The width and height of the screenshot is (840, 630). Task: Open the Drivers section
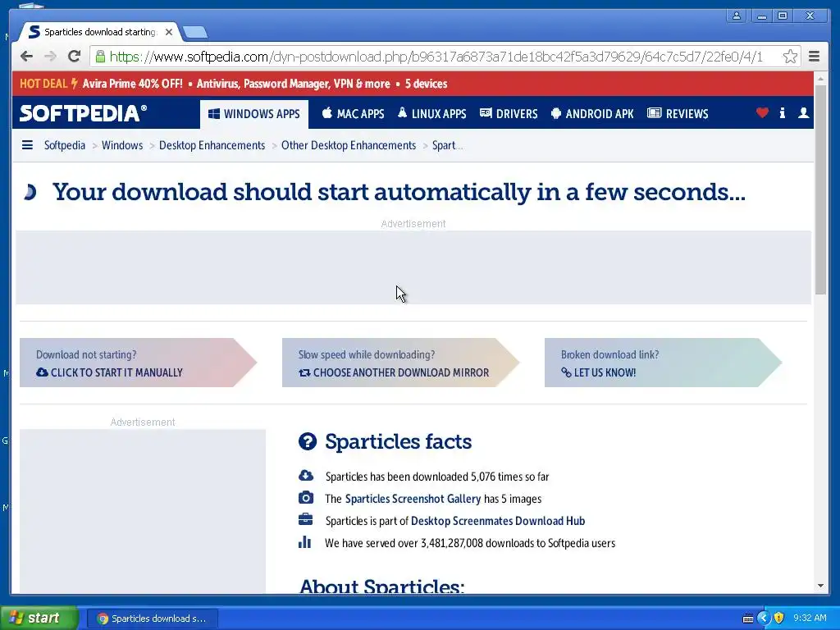coord(509,113)
